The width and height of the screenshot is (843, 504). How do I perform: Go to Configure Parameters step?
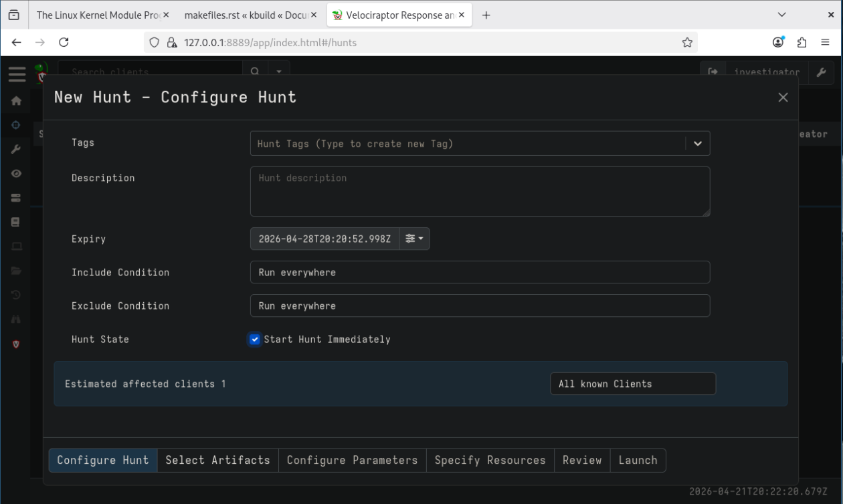(x=353, y=460)
